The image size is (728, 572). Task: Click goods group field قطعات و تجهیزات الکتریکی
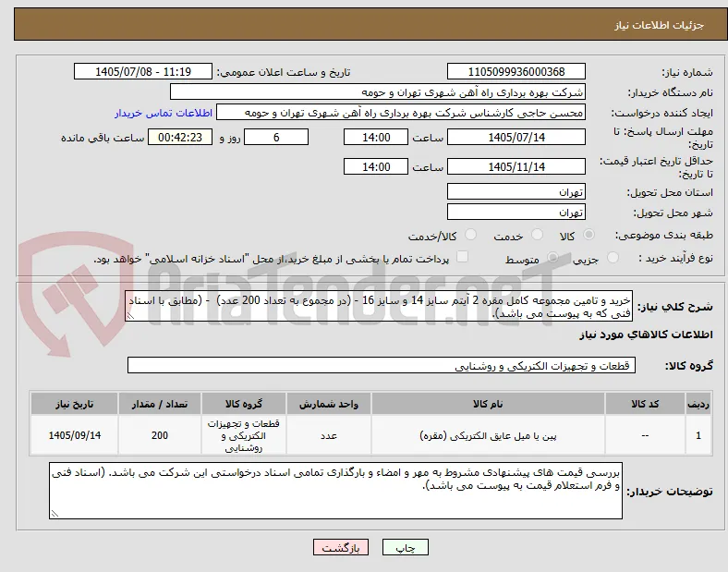(382, 365)
